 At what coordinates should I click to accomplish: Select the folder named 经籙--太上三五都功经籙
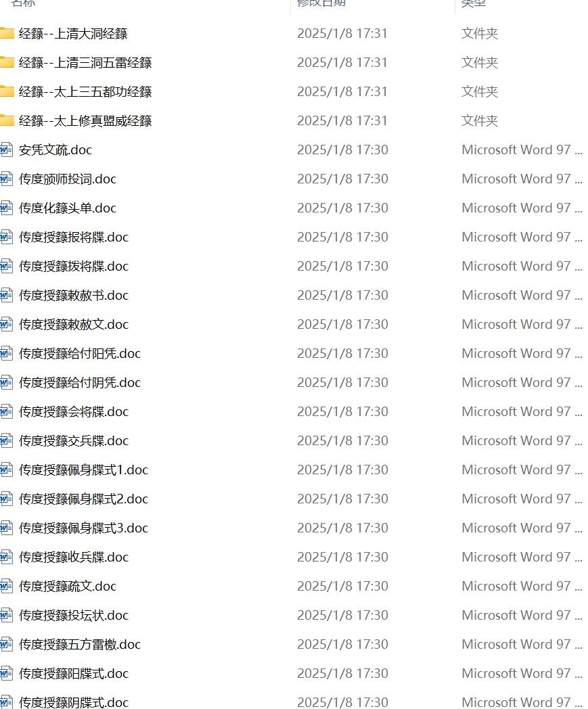tap(85, 91)
